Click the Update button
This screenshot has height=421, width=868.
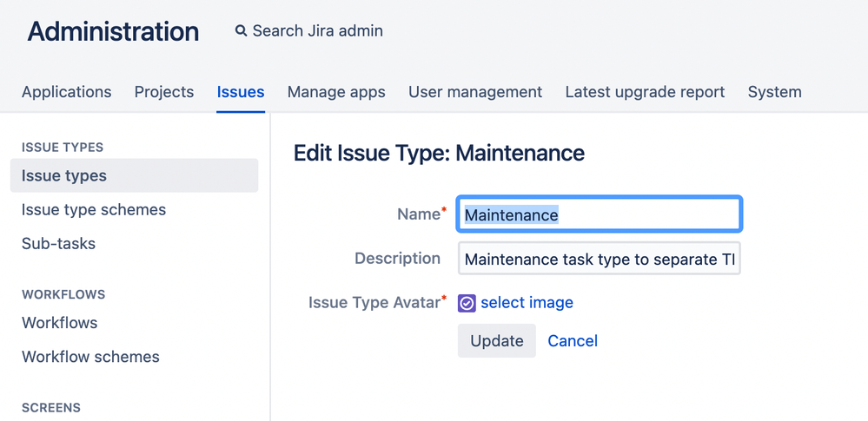tap(496, 341)
